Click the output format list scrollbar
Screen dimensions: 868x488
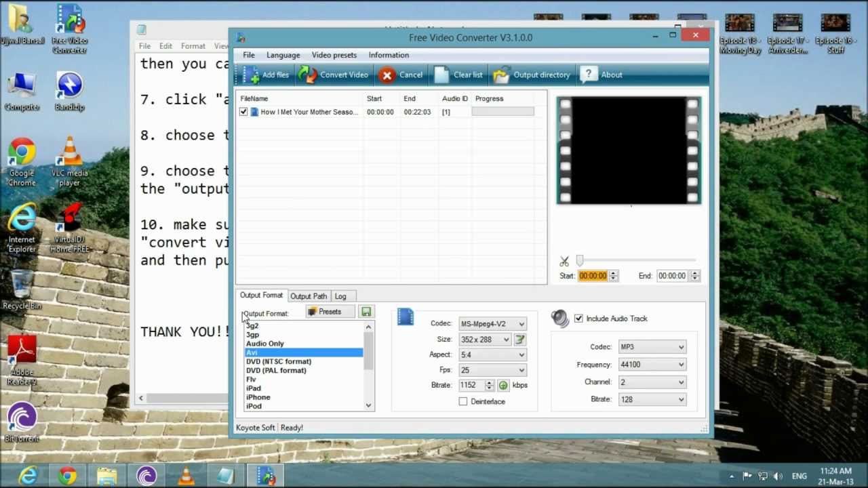369,366
